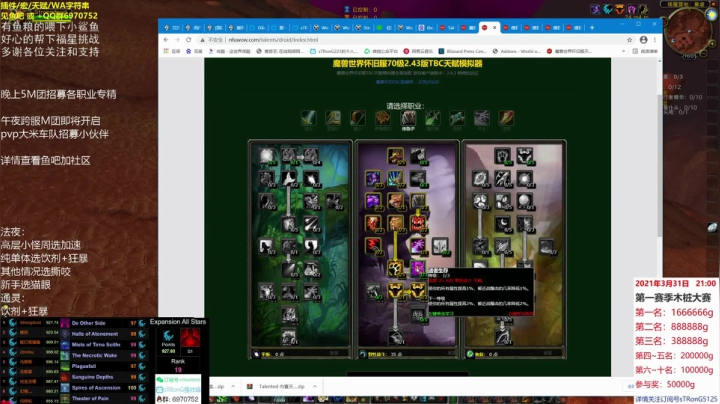Click the Thick Hide talent icon
720x404 pixels.
tap(418, 179)
